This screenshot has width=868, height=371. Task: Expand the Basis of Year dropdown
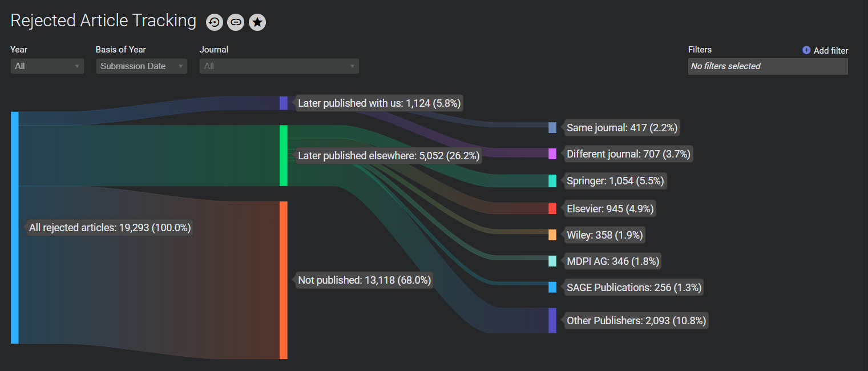coord(141,66)
